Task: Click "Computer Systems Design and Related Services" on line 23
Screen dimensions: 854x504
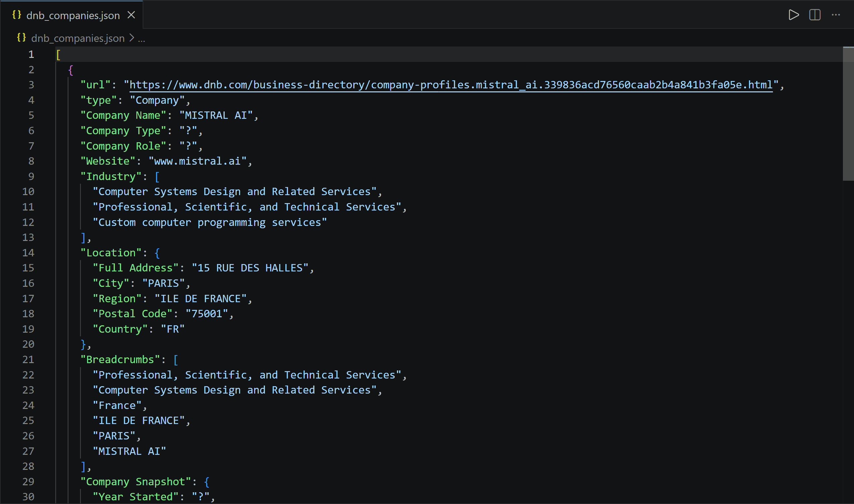Action: coord(234,390)
